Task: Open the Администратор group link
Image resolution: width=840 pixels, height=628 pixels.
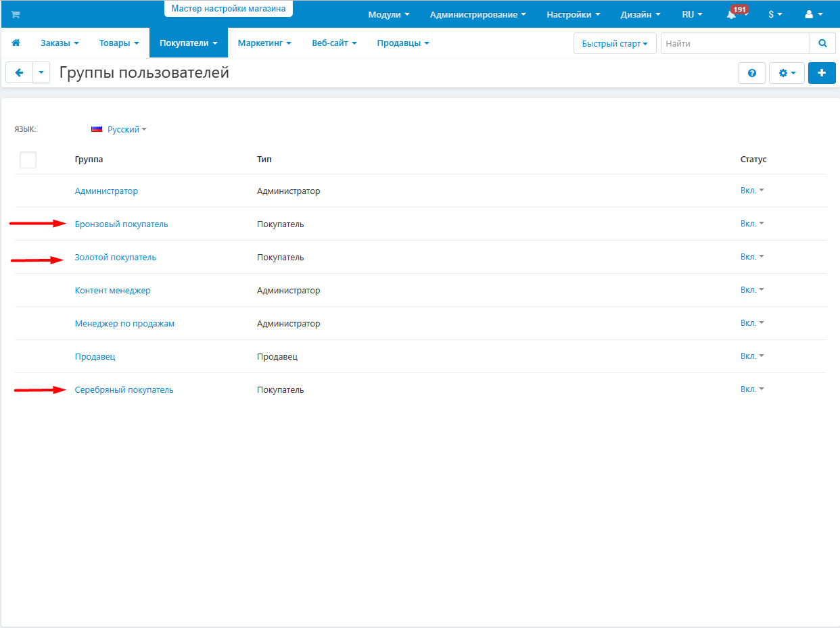Action: [106, 191]
